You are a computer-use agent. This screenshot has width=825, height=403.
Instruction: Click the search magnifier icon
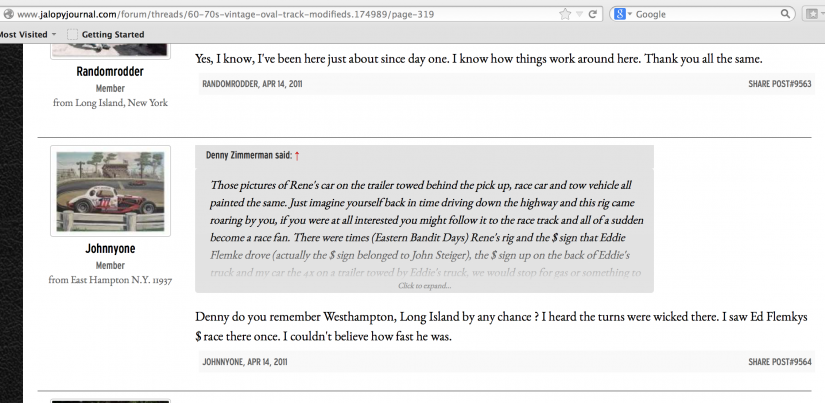(x=785, y=14)
